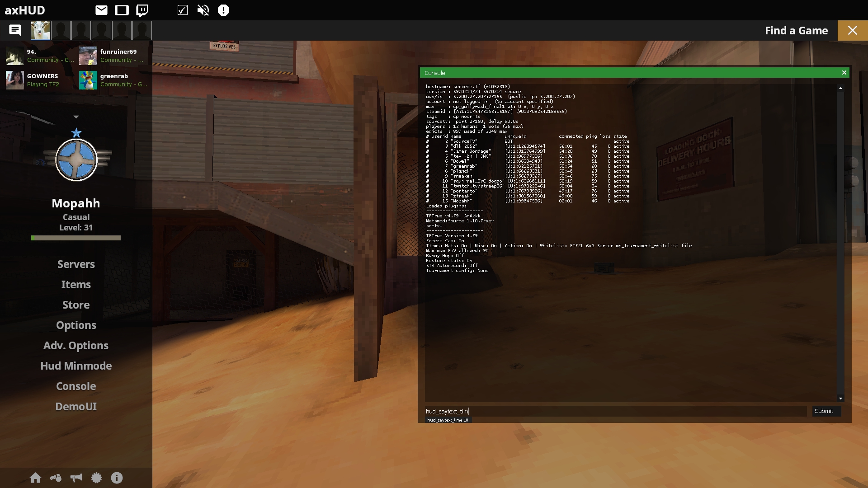This screenshot has height=488, width=868.
Task: Click the megaphone icon in the bottom toolbar
Action: (76, 478)
